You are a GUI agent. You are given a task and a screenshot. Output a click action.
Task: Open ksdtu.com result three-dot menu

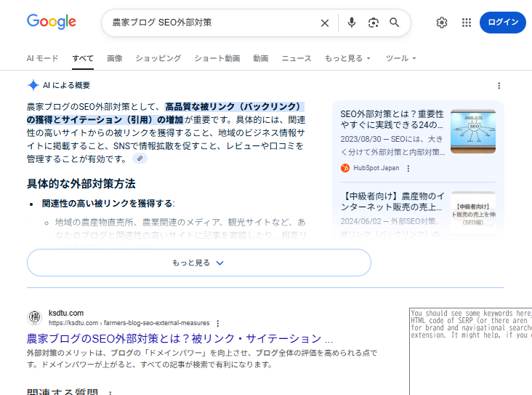217,323
